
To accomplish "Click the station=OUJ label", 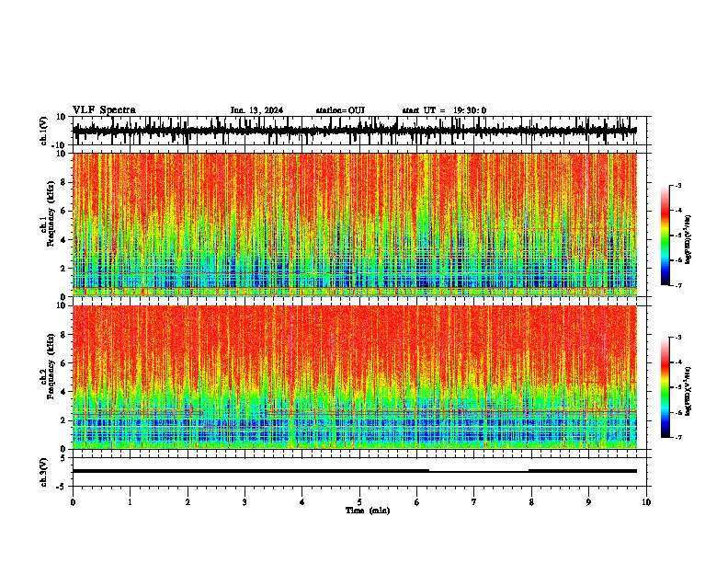I will pos(340,110).
